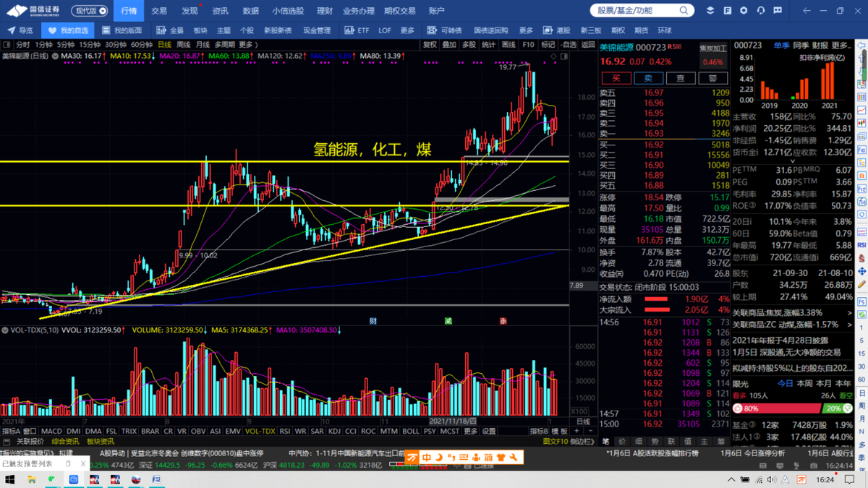Open 我的版面 layout toolbar item
The image size is (868, 488).
click(x=122, y=30)
